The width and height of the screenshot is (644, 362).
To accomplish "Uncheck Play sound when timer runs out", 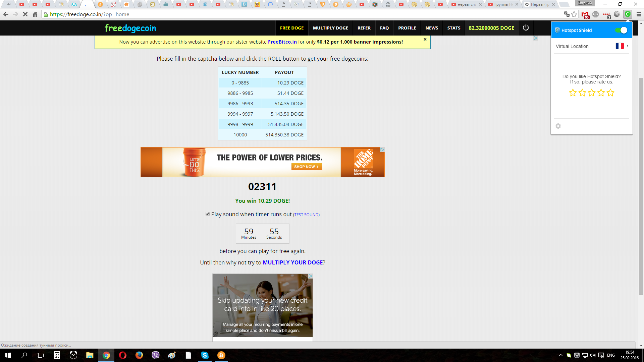I will pos(208,214).
